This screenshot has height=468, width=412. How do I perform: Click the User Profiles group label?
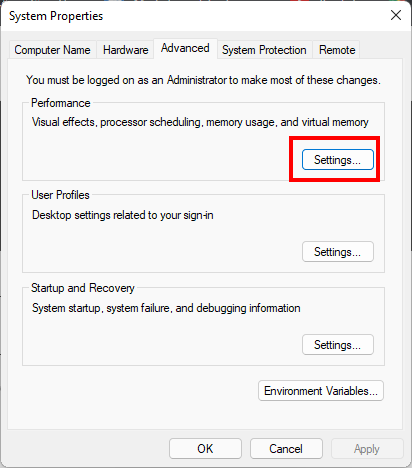coord(60,195)
